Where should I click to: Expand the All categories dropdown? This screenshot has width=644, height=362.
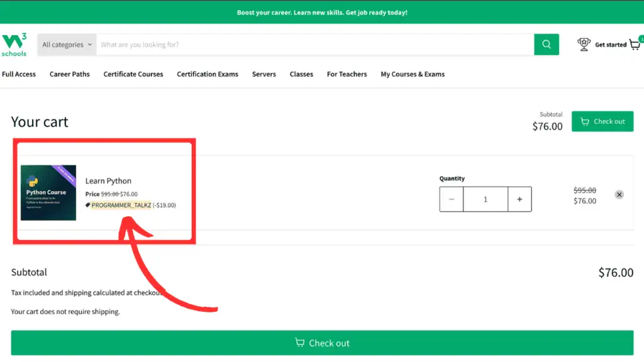(67, 45)
